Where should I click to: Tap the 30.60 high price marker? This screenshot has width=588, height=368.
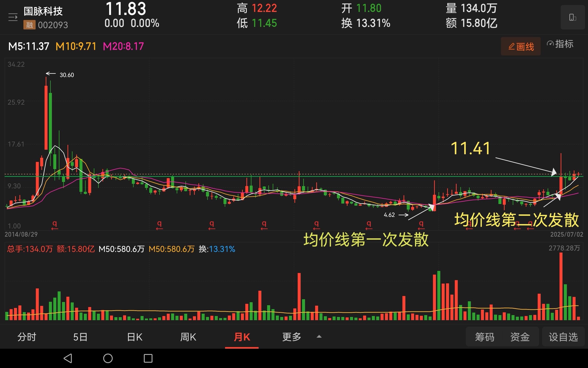coord(67,75)
